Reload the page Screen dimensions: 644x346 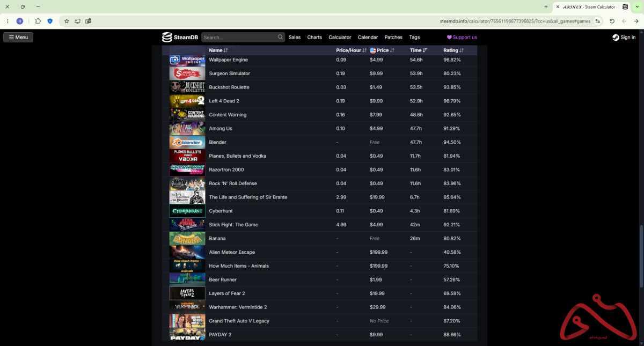612,21
